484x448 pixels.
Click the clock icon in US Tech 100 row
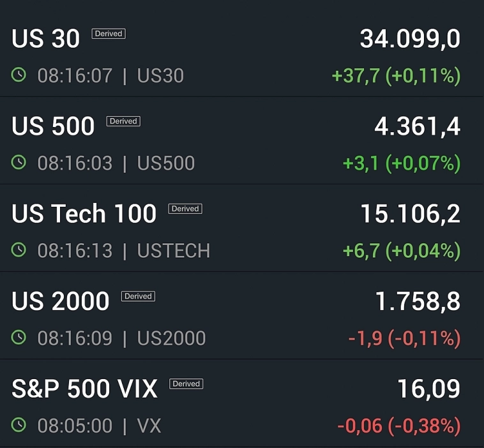point(19,250)
